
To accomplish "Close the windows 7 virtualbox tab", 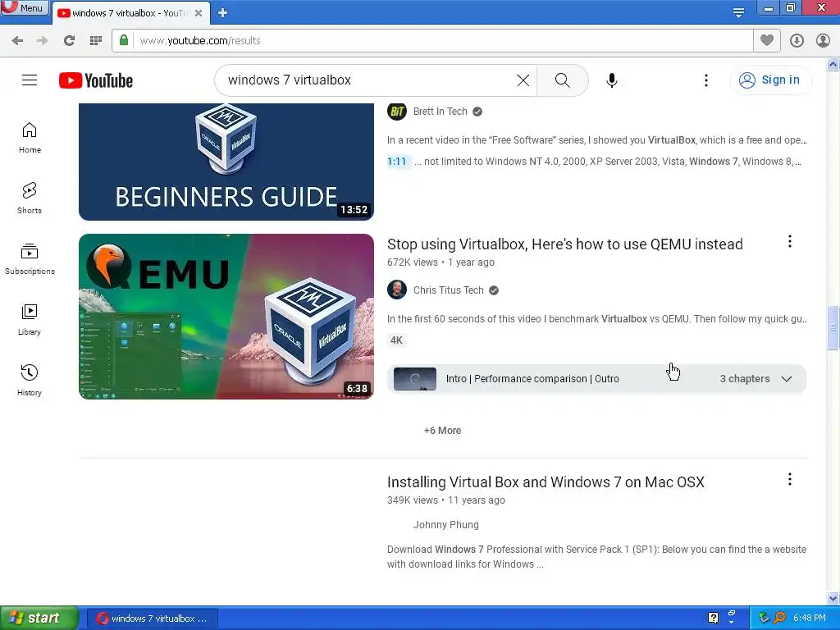I will (x=199, y=13).
